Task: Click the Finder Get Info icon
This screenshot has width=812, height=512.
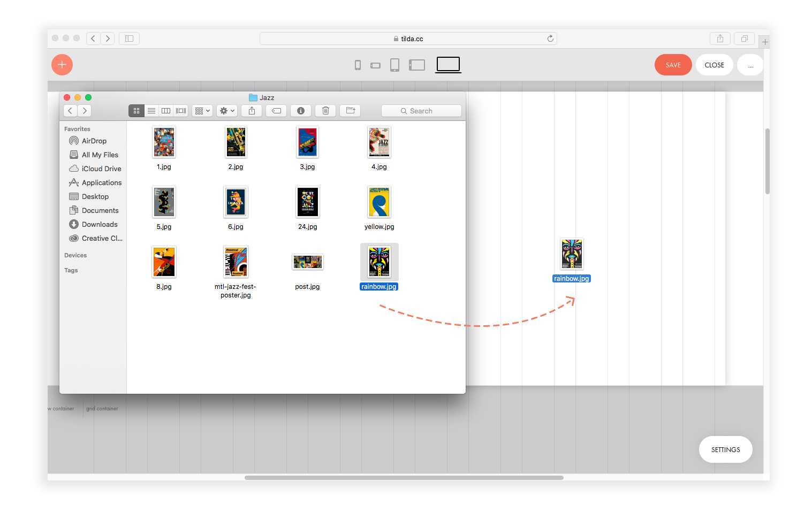Action: (301, 111)
